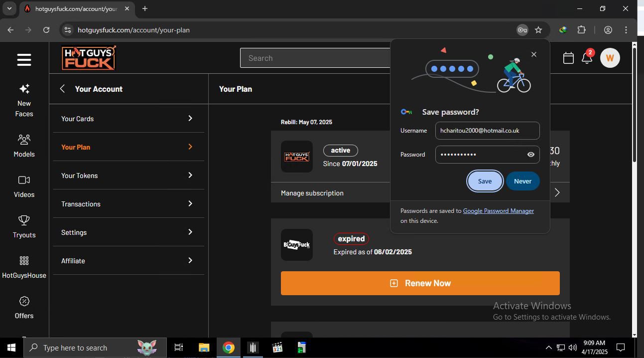Show hidden system tray icons

549,348
